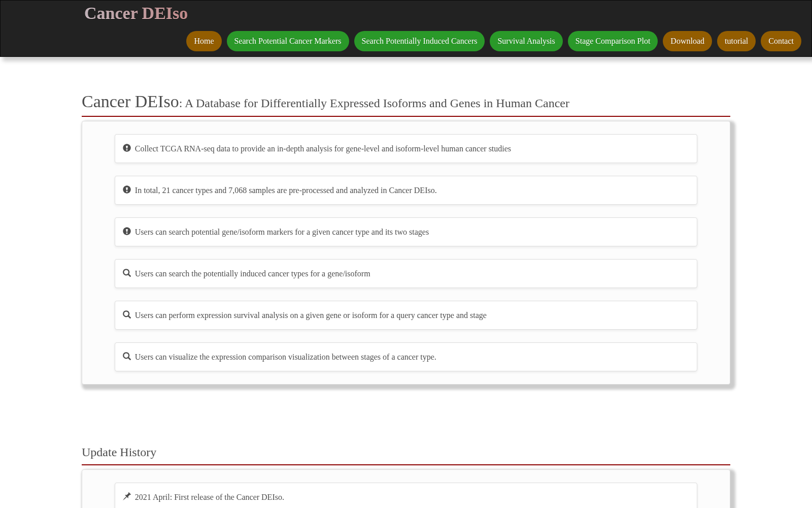Click text about expression survival analysis
This screenshot has width=812, height=508.
[311, 315]
